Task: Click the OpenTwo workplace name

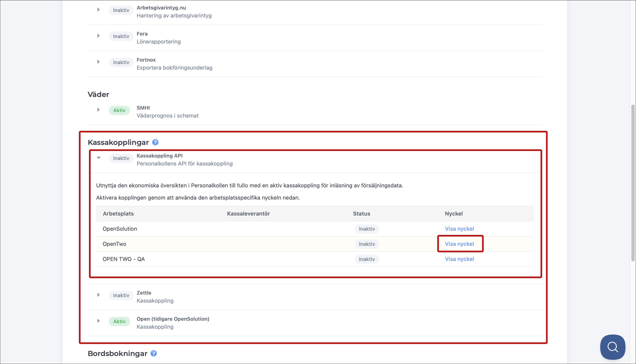Action: pyautogui.click(x=114, y=244)
